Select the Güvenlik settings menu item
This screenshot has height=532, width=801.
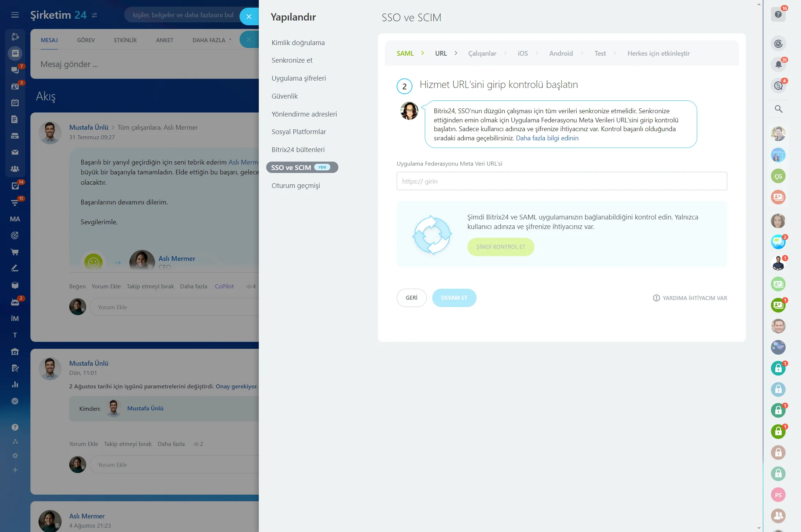[x=284, y=96]
